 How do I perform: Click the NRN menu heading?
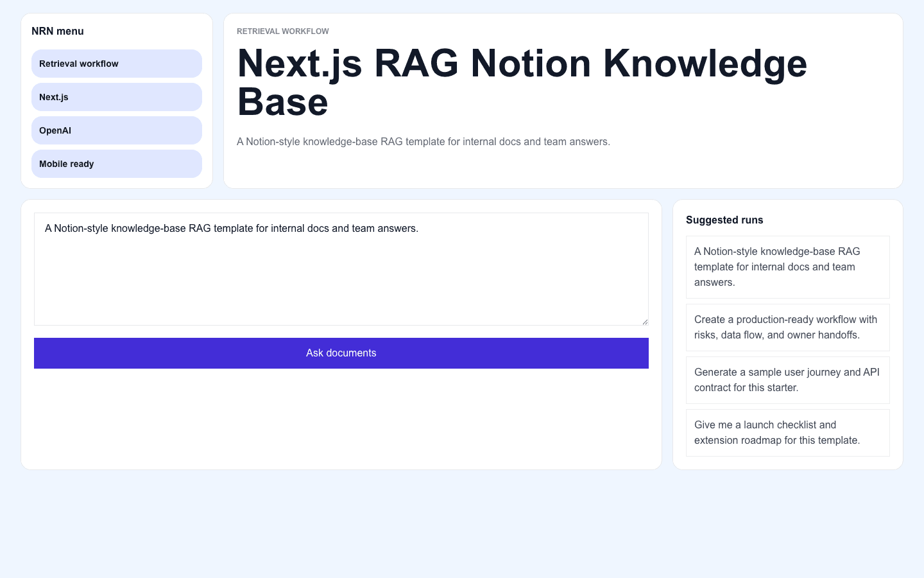58,31
